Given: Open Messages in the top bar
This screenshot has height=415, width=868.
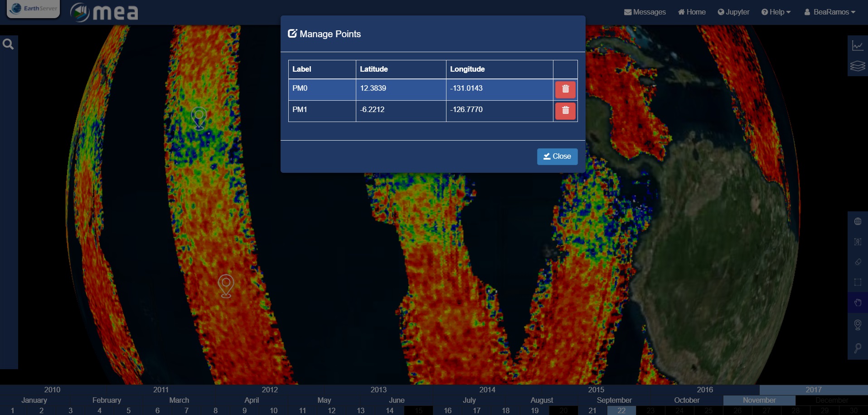Looking at the screenshot, I should (x=645, y=12).
